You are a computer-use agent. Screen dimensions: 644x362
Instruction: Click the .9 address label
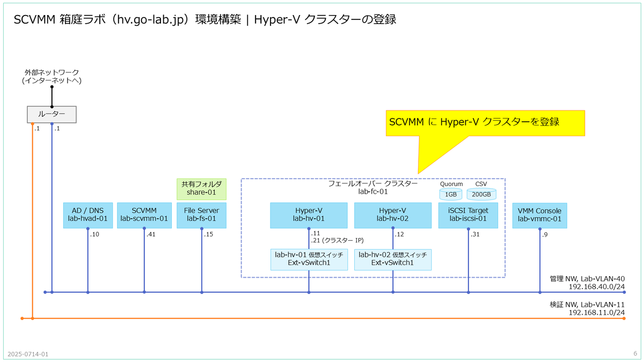click(545, 234)
